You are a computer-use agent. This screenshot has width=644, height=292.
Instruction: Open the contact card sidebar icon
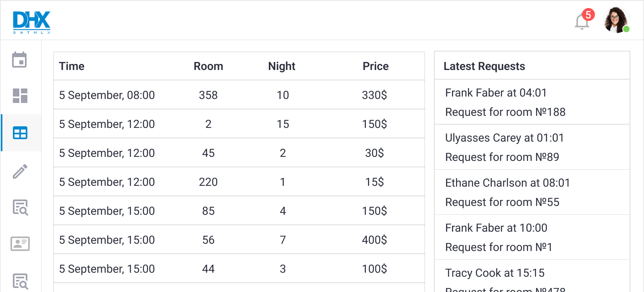[20, 243]
